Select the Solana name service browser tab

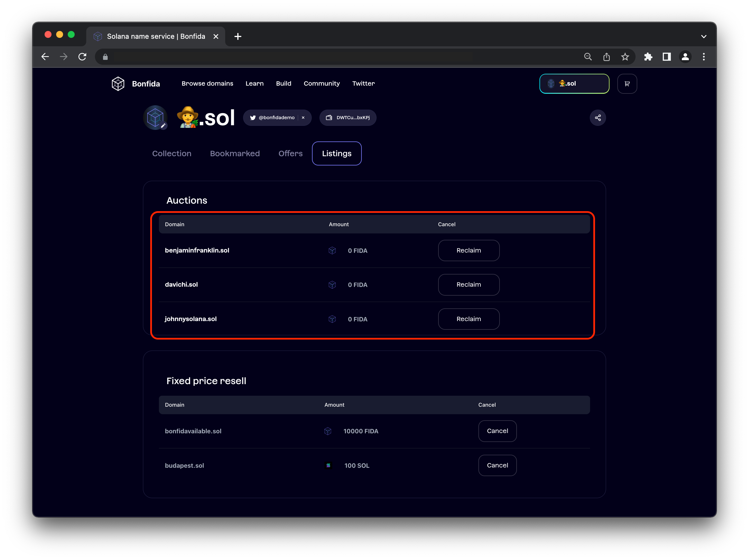tap(156, 36)
